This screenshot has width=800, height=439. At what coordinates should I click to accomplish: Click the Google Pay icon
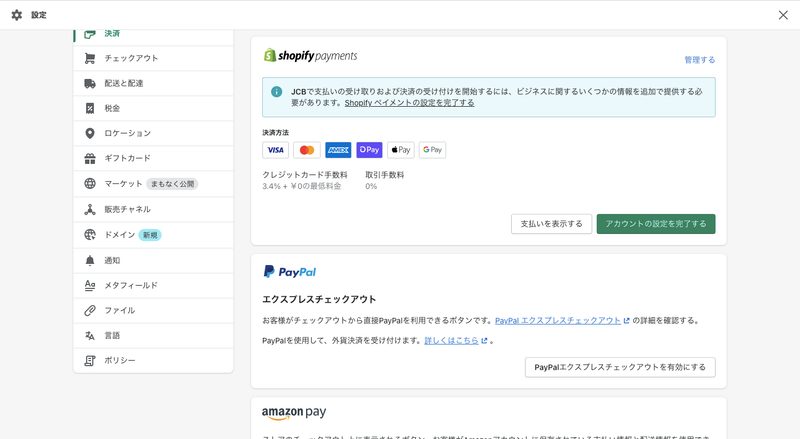click(x=432, y=150)
